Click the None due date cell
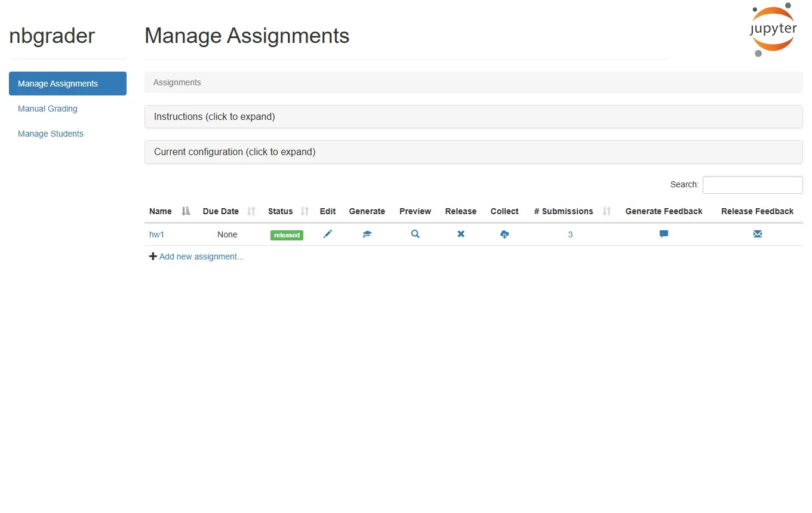This screenshot has height=513, width=812. pyautogui.click(x=227, y=234)
